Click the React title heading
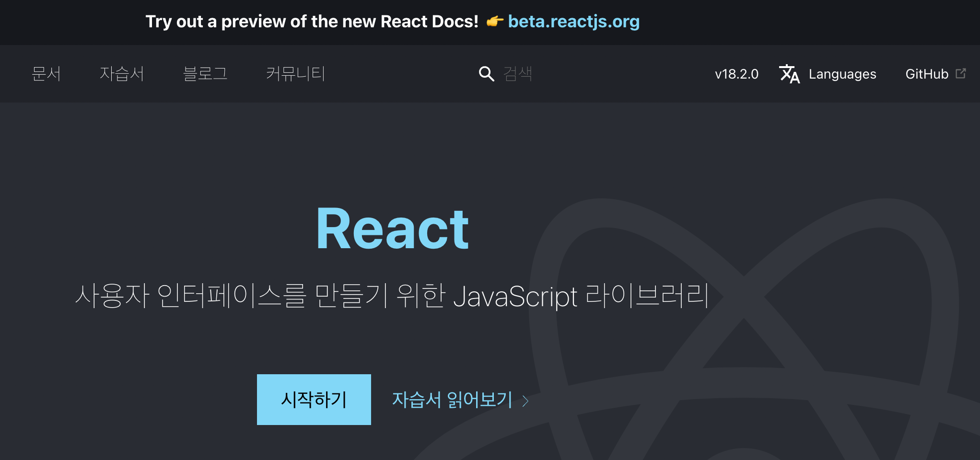The height and width of the screenshot is (460, 980). point(393,229)
